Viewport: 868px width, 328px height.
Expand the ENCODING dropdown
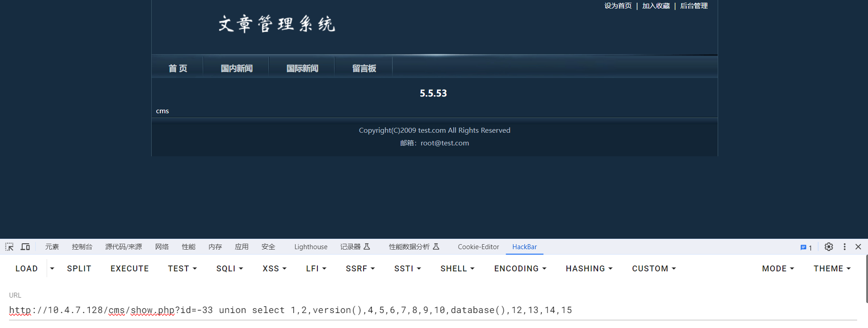click(x=520, y=269)
